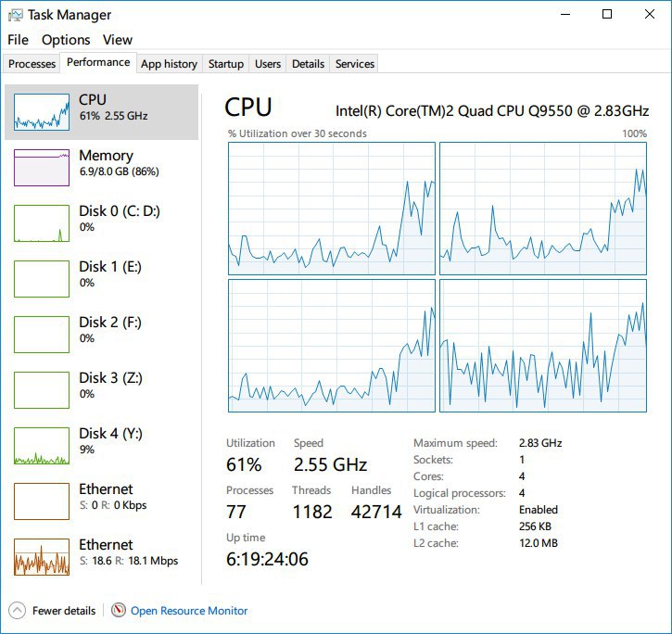Viewport: 672px width, 634px height.
Task: Go to the Startup tab
Action: click(226, 64)
